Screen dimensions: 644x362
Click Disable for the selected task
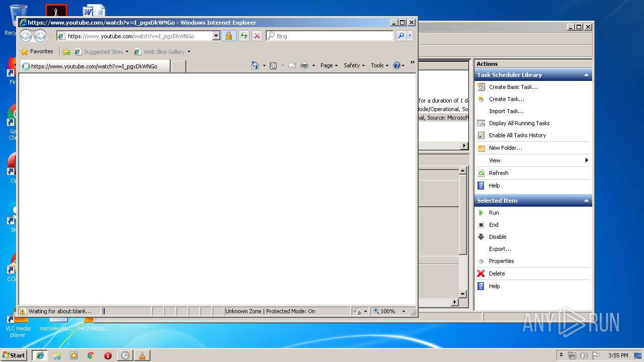click(498, 237)
